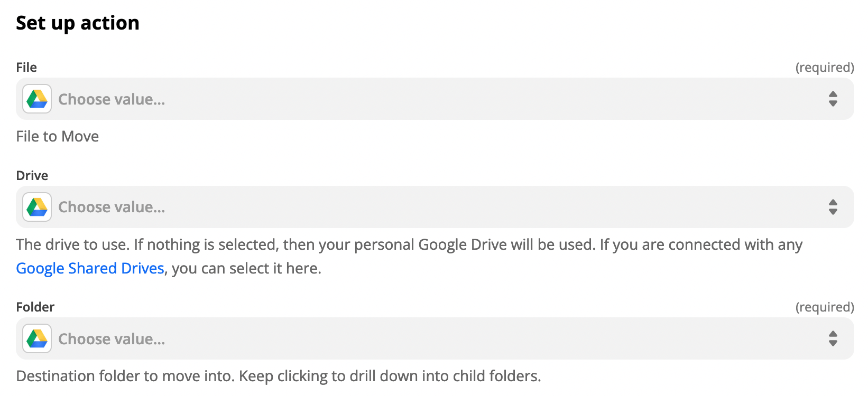Click the 'Destination folder to move into' hint
This screenshot has width=868, height=396.
[x=279, y=376]
